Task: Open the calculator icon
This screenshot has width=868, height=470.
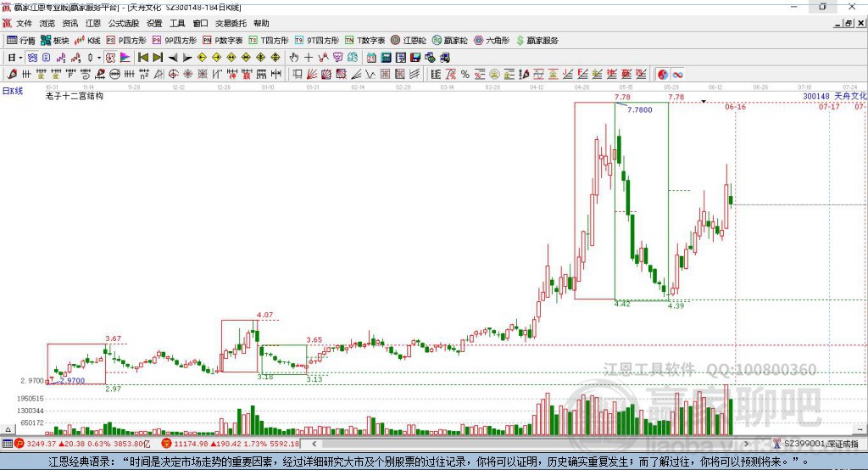Action: pos(387,58)
